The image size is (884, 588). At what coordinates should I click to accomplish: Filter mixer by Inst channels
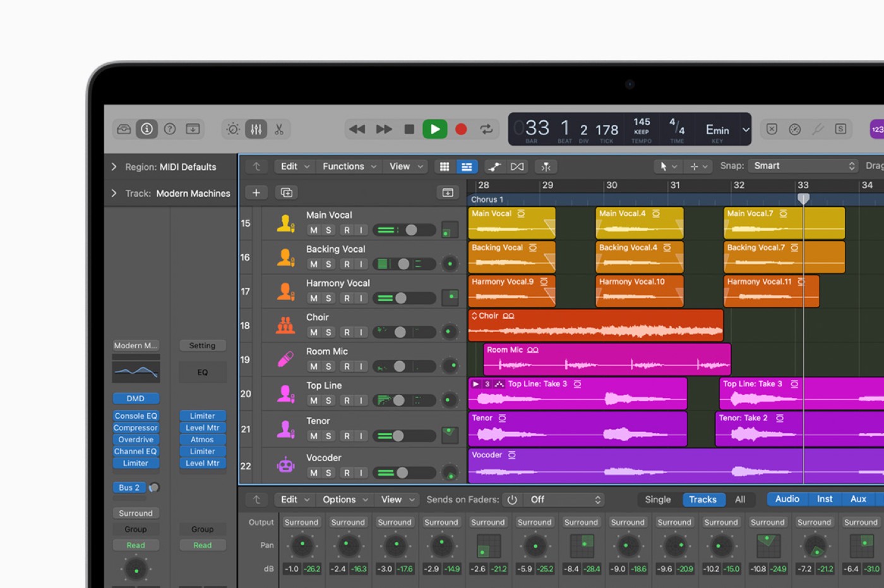[825, 499]
